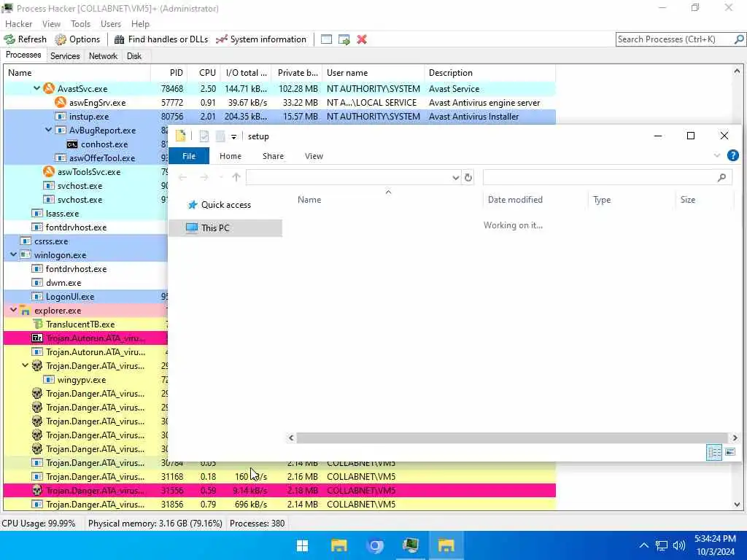Viewport: 747px width, 560px height.
Task: Open the File tab in setup window
Action: click(x=189, y=156)
